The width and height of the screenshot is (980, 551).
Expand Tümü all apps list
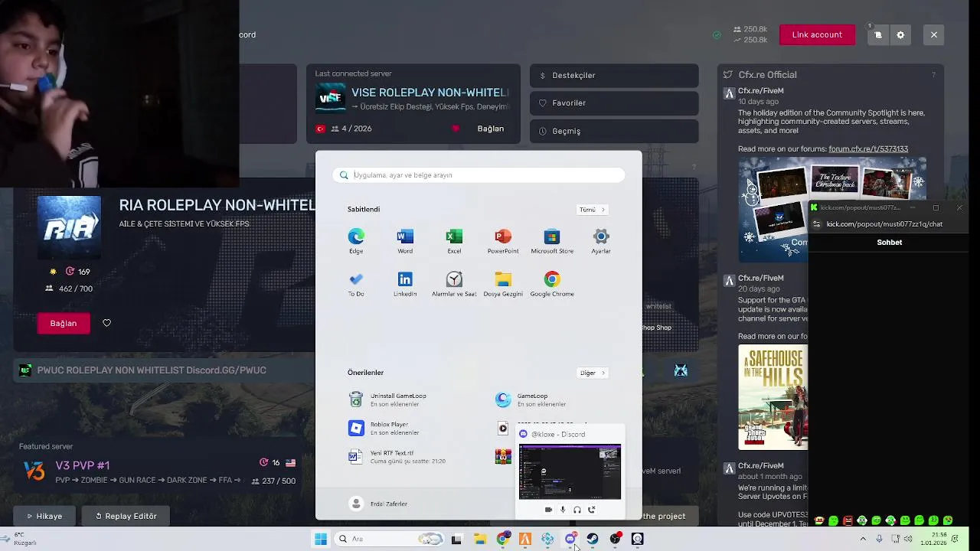tap(592, 210)
